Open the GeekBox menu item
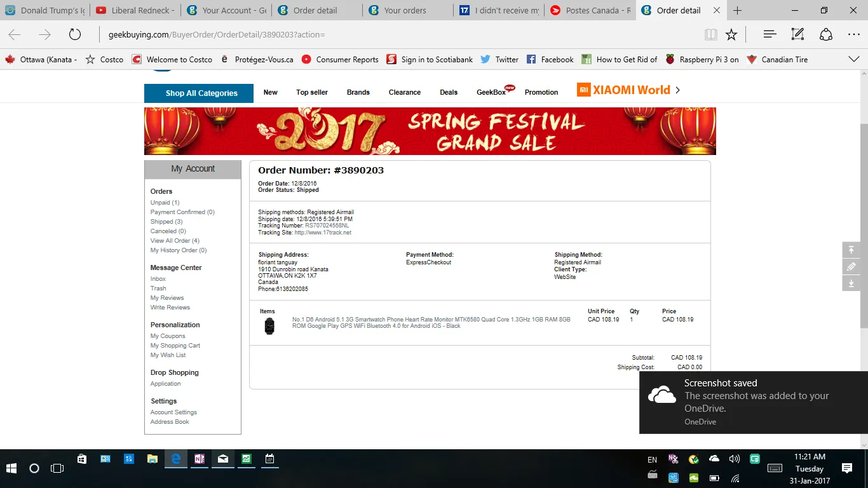Screen dimensions: 868x488 tap(491, 92)
